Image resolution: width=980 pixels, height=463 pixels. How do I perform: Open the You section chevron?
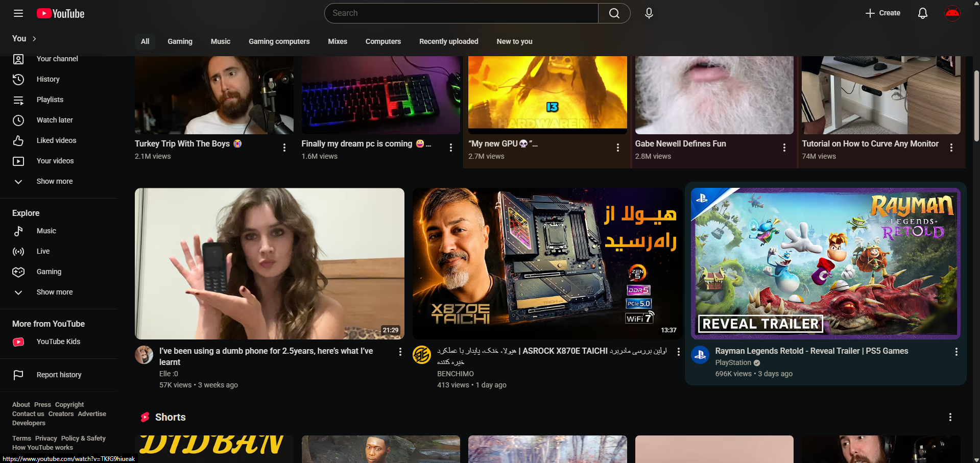(x=34, y=39)
